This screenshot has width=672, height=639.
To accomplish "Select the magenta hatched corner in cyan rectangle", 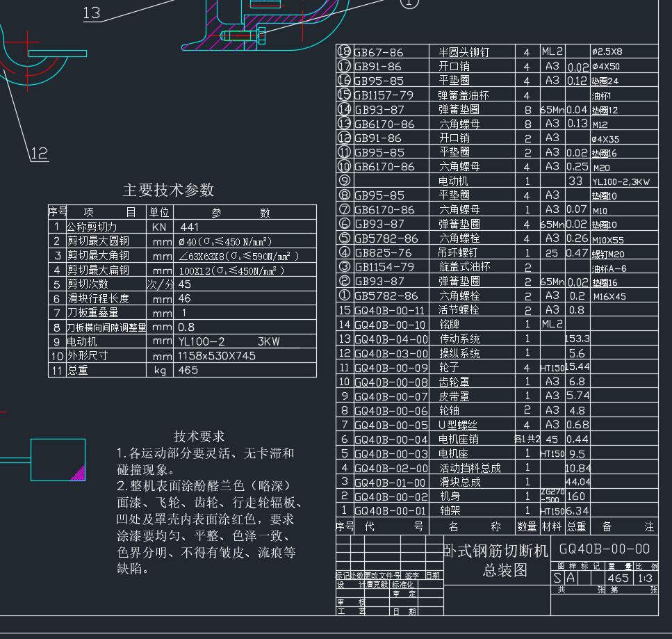I will click(79, 474).
